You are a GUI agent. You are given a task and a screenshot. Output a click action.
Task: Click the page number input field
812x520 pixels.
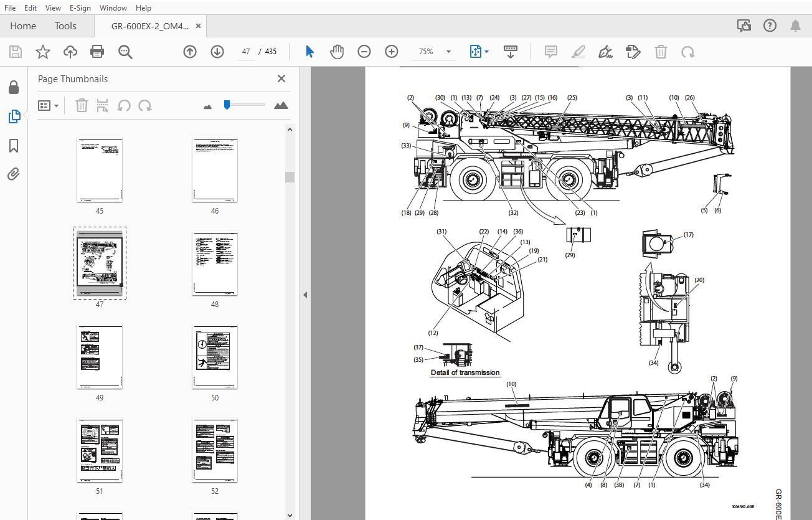click(x=246, y=52)
